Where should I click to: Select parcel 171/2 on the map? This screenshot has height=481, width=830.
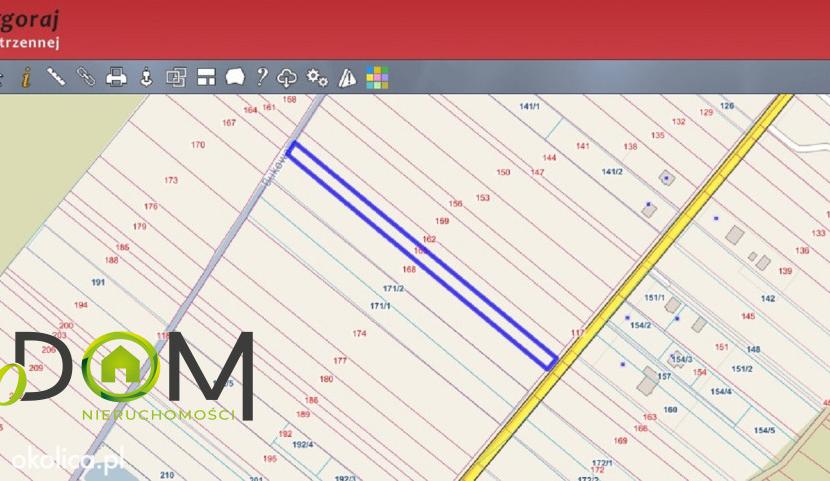(x=393, y=288)
